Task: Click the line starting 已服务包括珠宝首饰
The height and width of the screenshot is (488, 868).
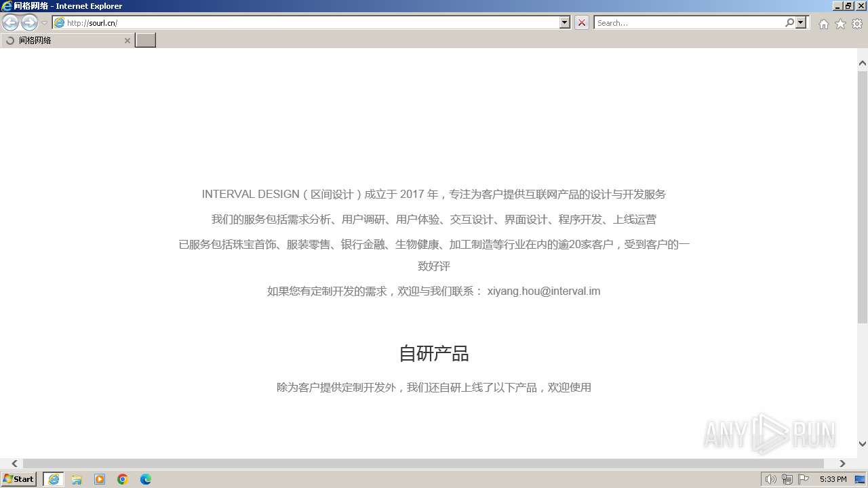Action: tap(434, 256)
